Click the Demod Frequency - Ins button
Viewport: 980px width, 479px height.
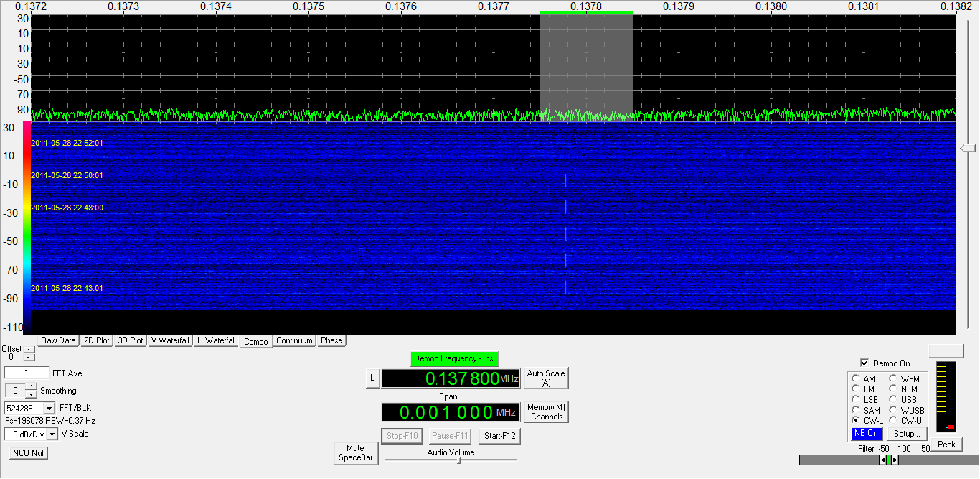(x=455, y=358)
